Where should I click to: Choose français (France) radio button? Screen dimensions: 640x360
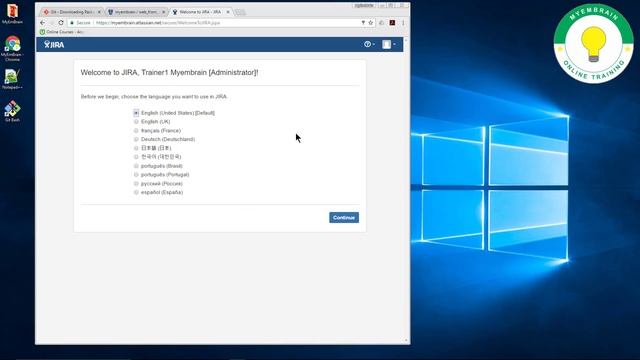(x=136, y=131)
